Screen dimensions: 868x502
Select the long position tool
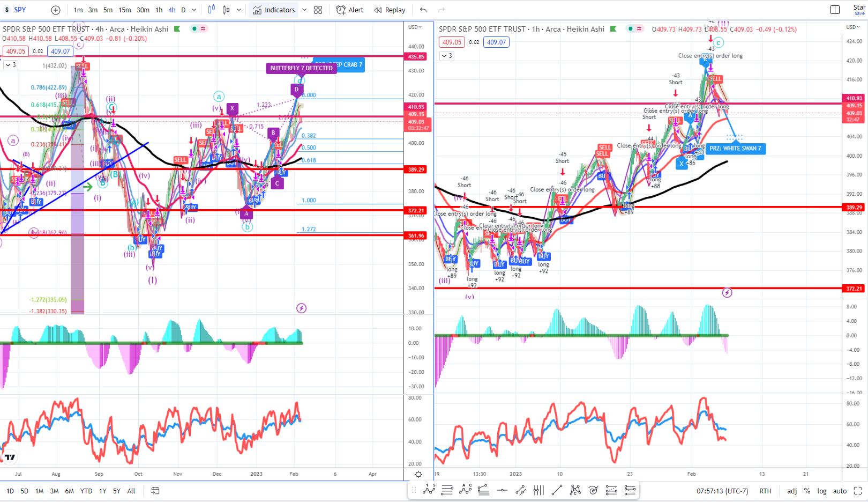tap(611, 490)
